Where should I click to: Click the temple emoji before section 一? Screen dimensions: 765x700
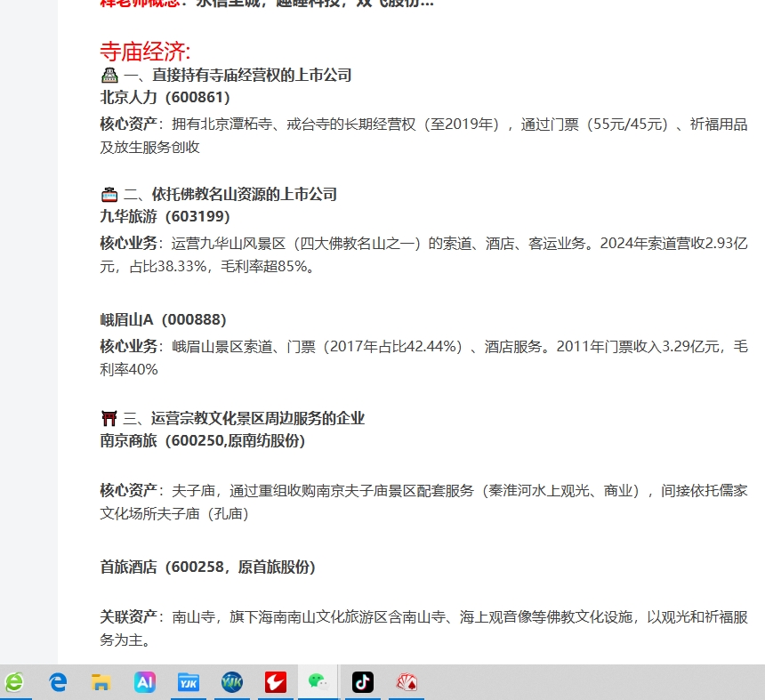109,75
